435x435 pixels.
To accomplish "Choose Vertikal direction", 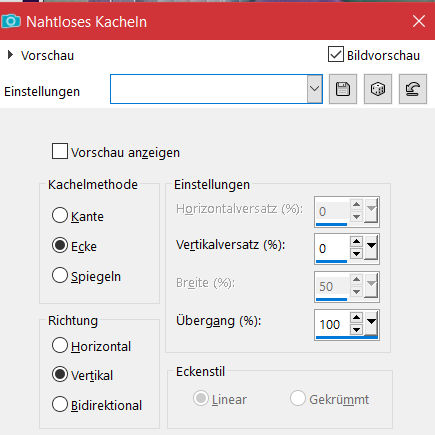I will pos(60,375).
